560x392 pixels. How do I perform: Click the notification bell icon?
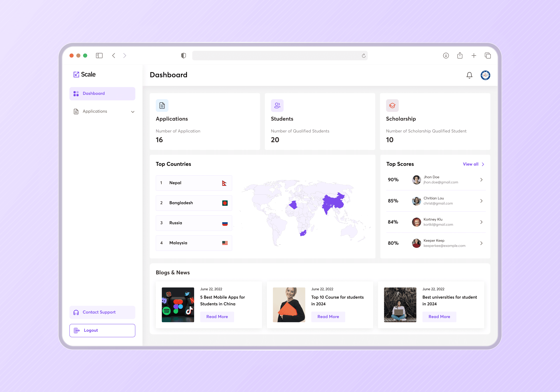pos(469,75)
